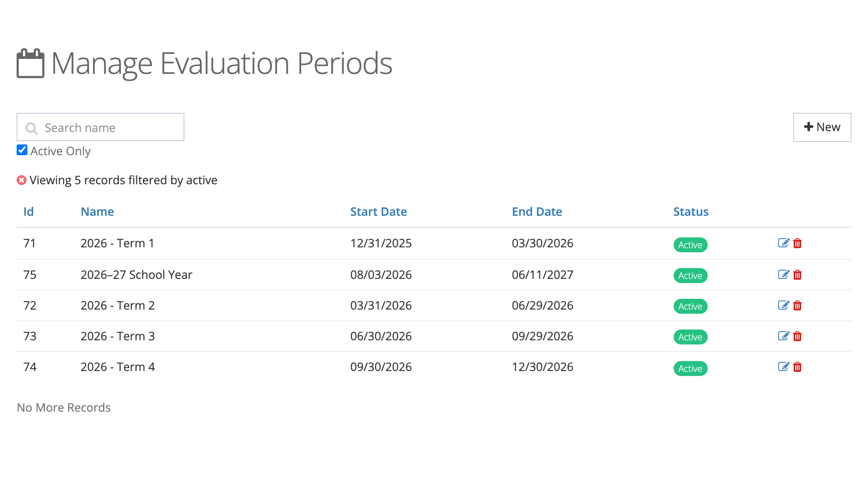Delete the 2026 - Term 2 period

pos(797,305)
